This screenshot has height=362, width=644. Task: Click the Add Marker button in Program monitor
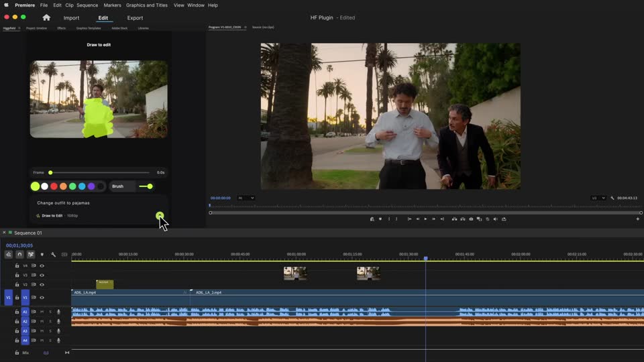pyautogui.click(x=380, y=219)
